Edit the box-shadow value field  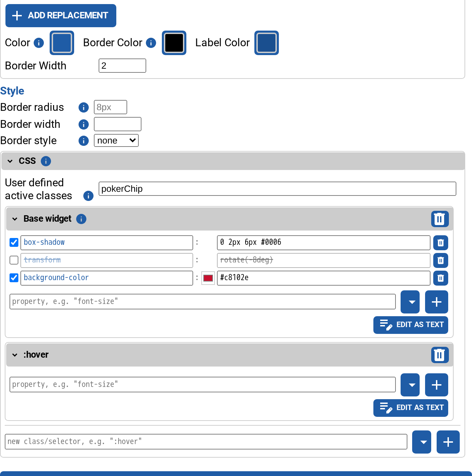324,243
